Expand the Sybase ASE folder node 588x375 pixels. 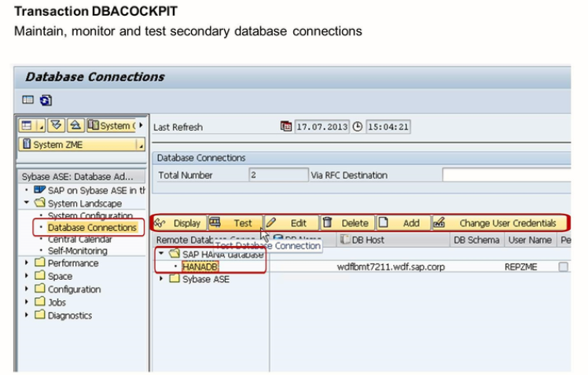[x=163, y=280]
